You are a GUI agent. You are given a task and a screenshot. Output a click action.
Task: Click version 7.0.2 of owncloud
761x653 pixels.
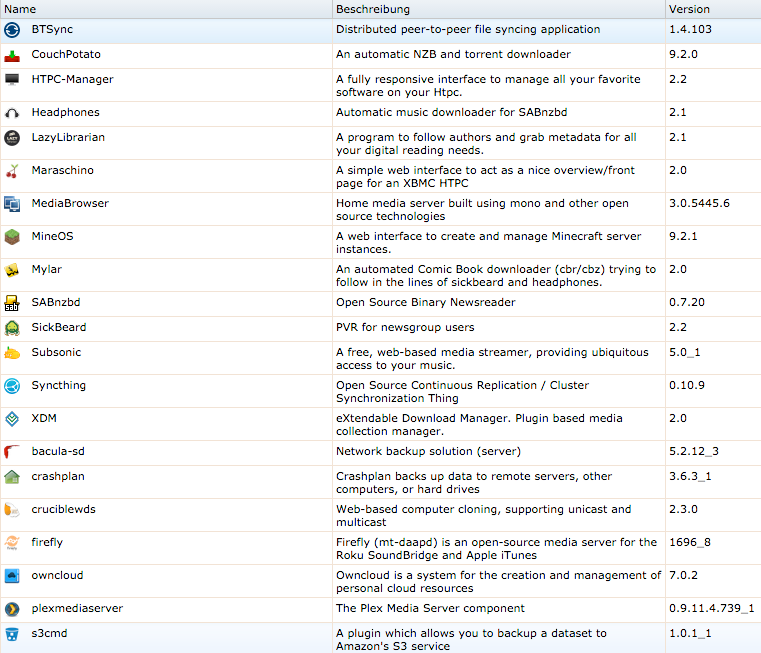(x=683, y=575)
